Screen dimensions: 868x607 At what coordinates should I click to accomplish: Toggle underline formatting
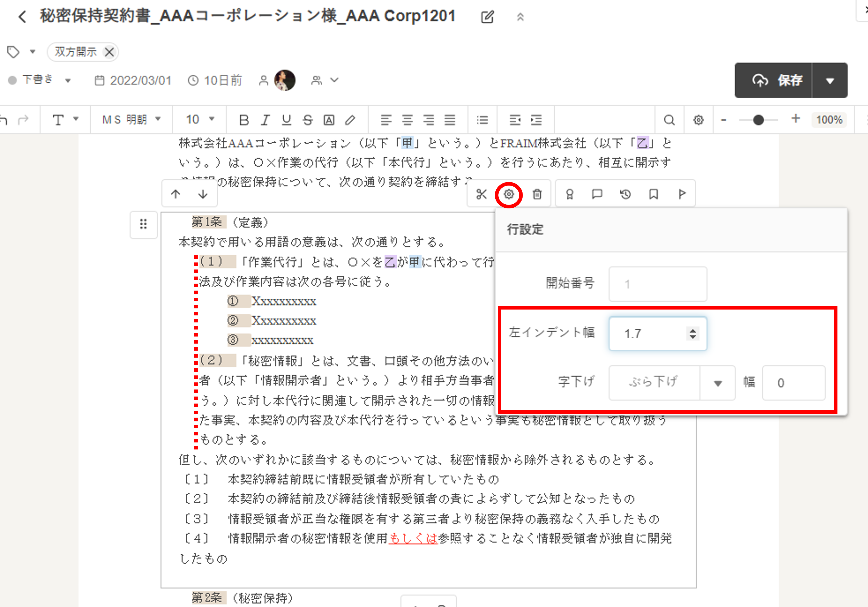(287, 120)
